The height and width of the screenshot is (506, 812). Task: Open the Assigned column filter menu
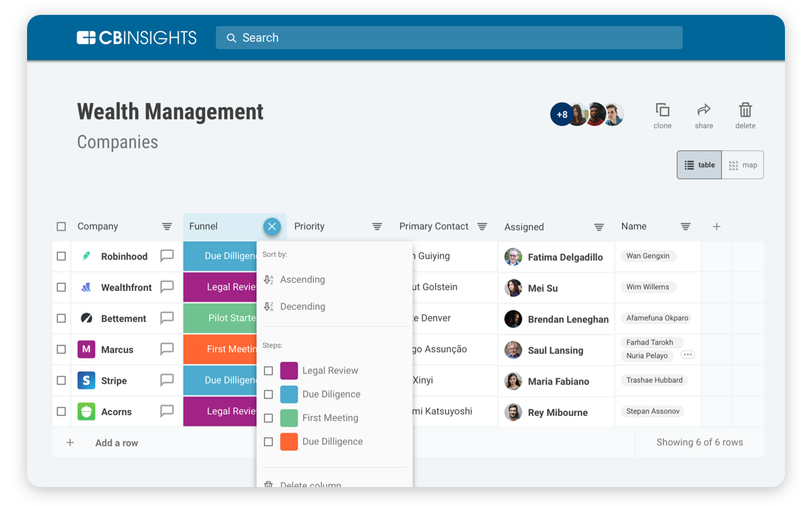pyautogui.click(x=599, y=227)
